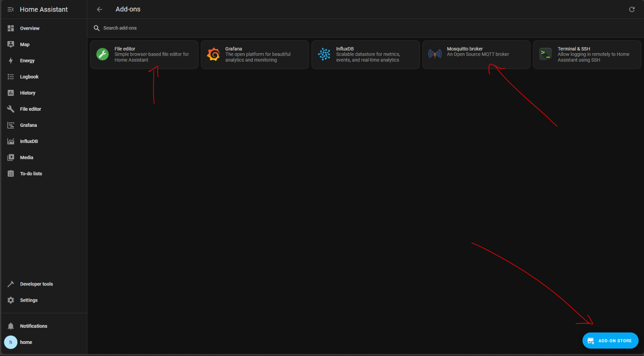Image resolution: width=644 pixels, height=356 pixels.
Task: Select the Grafana add-on title
Action: (233, 49)
